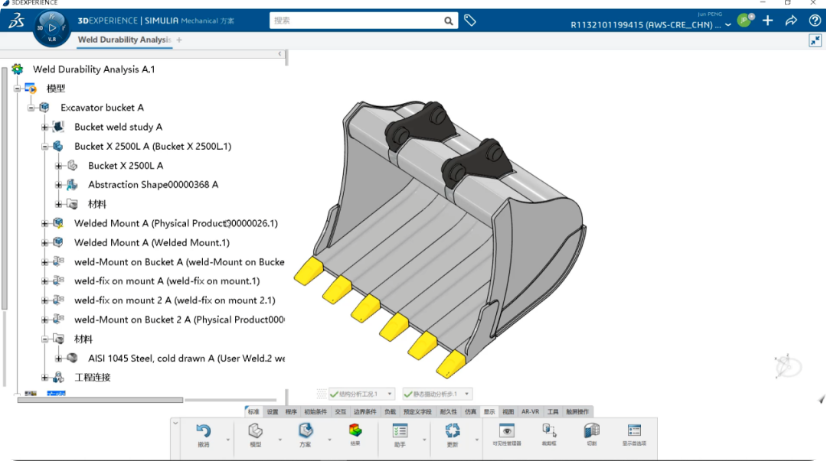Collapse the tree panel with the arrow button
Image resolution: width=826 pixels, height=461 pixels.
(x=280, y=54)
